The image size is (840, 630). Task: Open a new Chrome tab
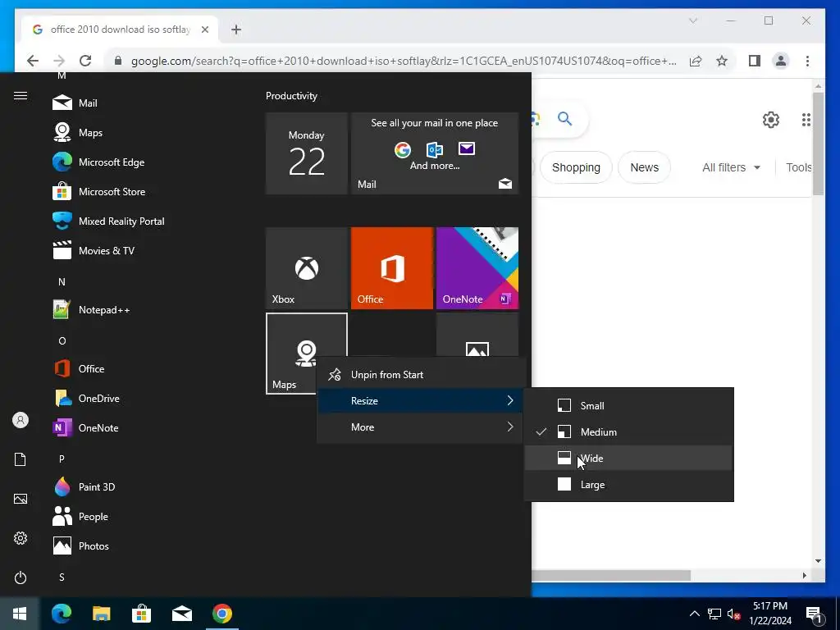pos(236,30)
